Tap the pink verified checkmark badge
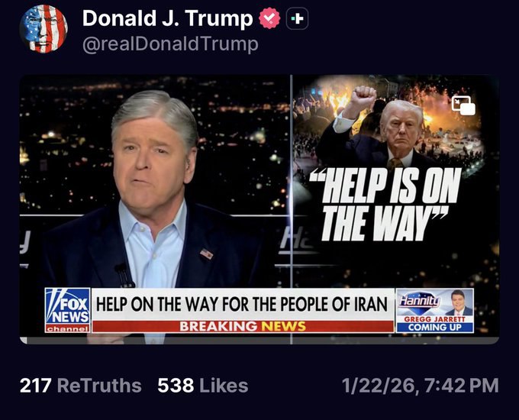 click(269, 18)
